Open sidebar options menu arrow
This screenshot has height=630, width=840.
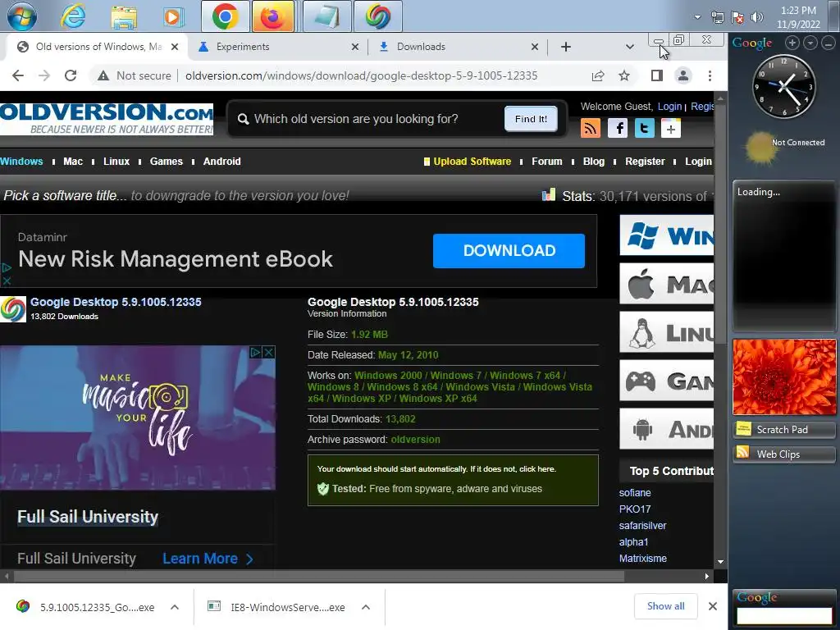pos(810,43)
